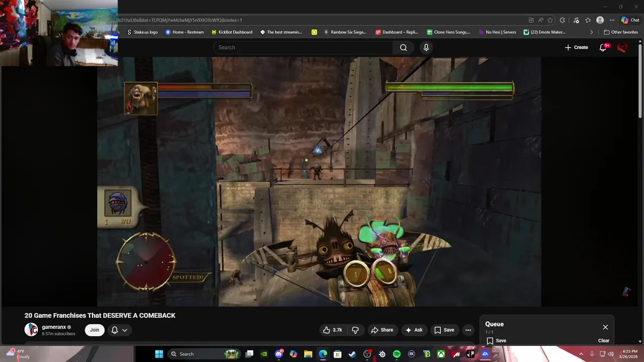Open the Other favorites folder

pos(621,32)
